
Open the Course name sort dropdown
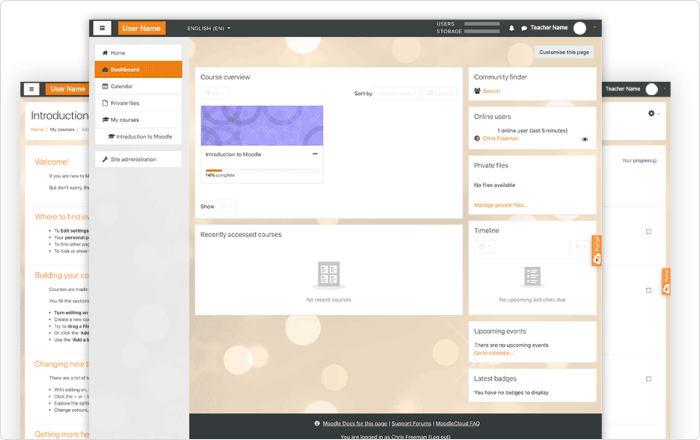tap(397, 93)
